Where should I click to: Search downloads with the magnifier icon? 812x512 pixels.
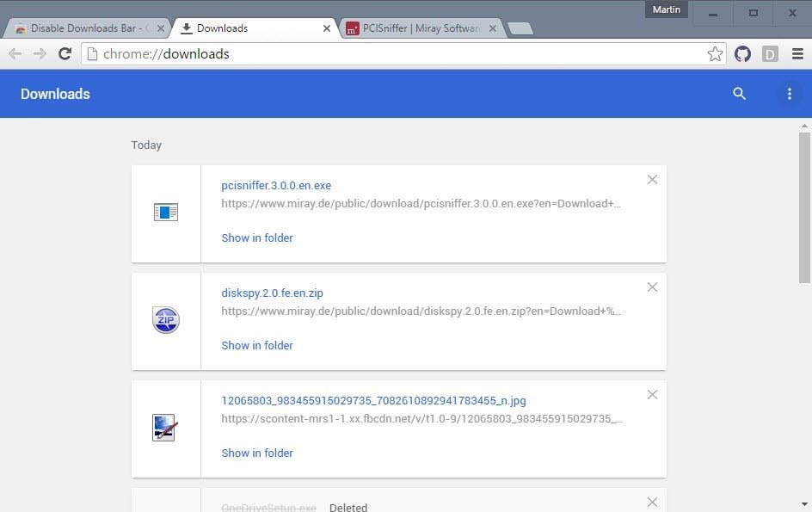tap(739, 94)
